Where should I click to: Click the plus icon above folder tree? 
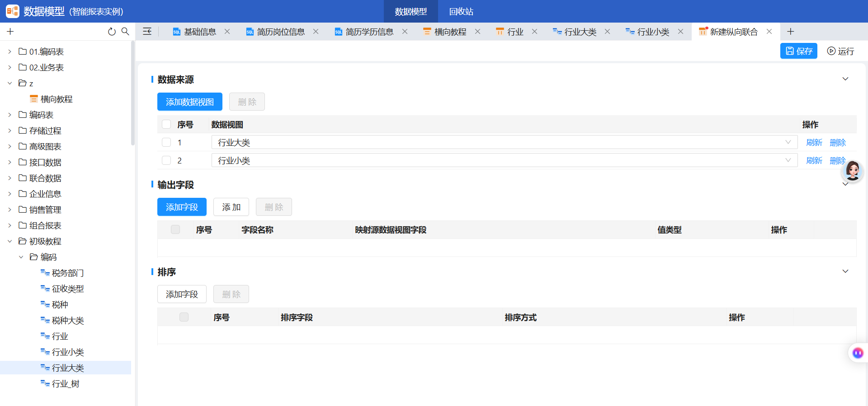point(10,32)
